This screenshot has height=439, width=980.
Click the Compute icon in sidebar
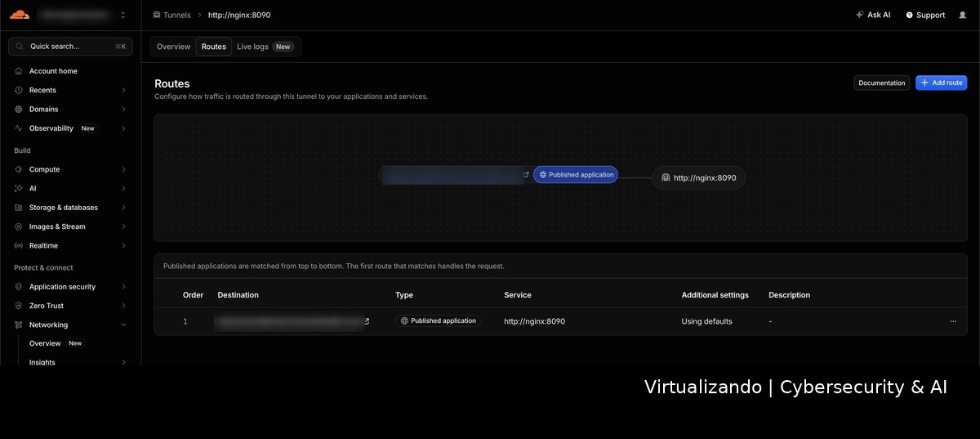19,169
